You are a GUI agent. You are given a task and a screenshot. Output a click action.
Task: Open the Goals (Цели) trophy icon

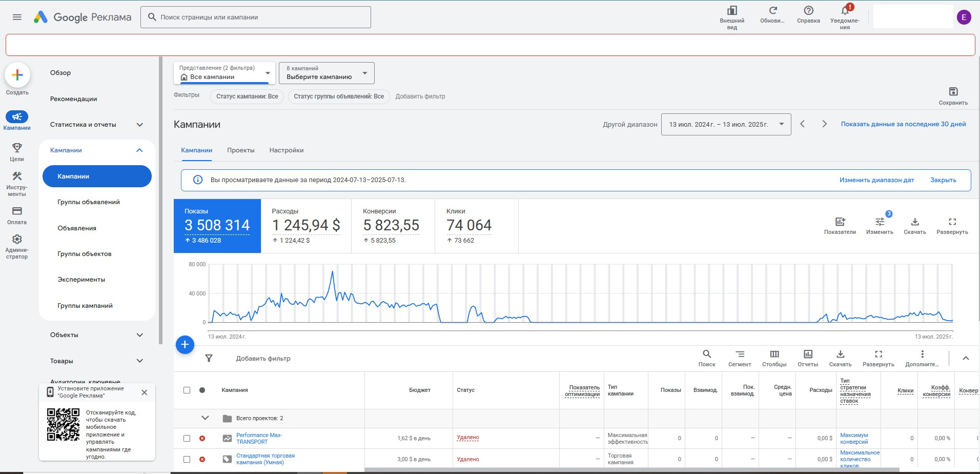pos(17,148)
